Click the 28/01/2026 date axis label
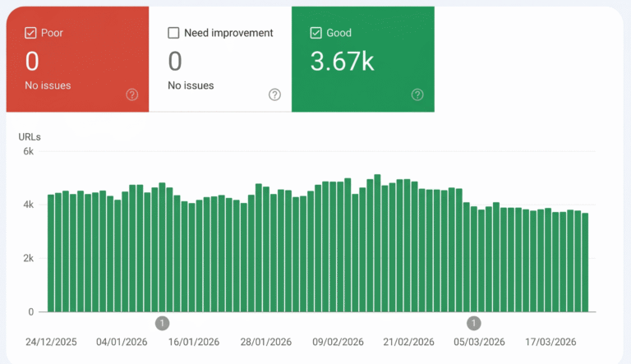 (265, 342)
